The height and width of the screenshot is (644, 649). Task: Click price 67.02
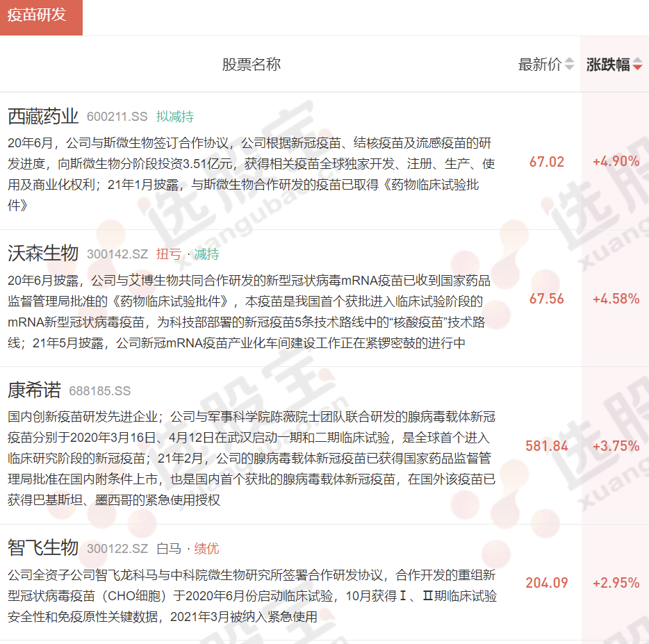click(x=547, y=161)
